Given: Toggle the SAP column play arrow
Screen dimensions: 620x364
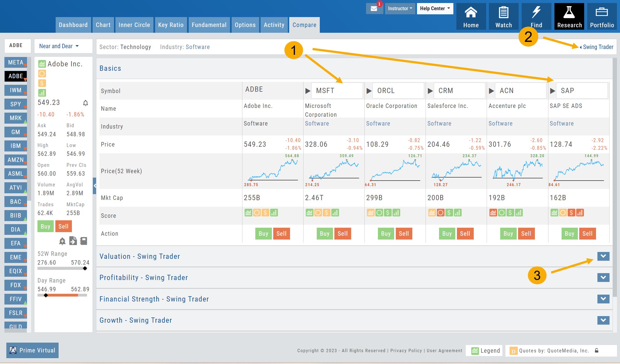Looking at the screenshot, I should point(553,91).
